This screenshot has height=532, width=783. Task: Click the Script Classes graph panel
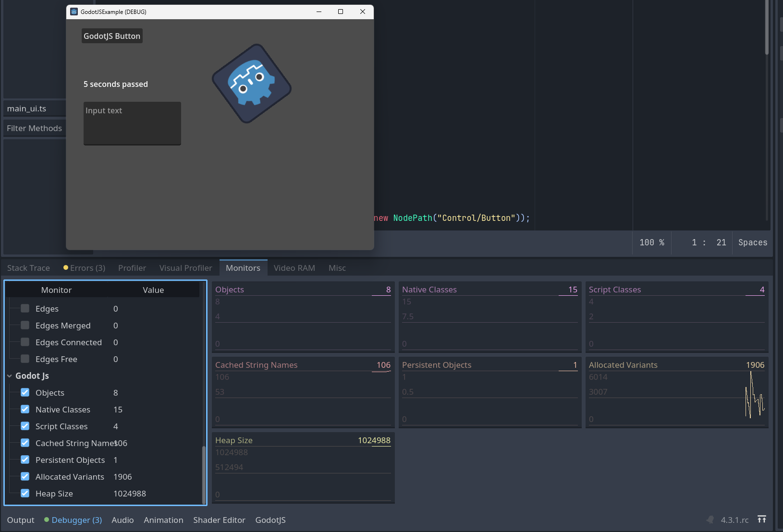[x=677, y=317]
